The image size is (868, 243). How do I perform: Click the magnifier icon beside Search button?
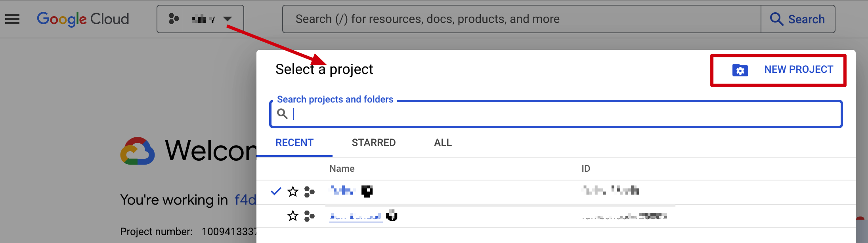pos(776,19)
